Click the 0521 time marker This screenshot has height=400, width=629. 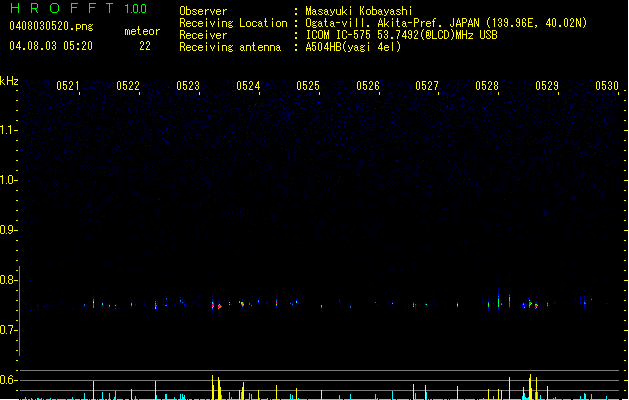pyautogui.click(x=68, y=86)
